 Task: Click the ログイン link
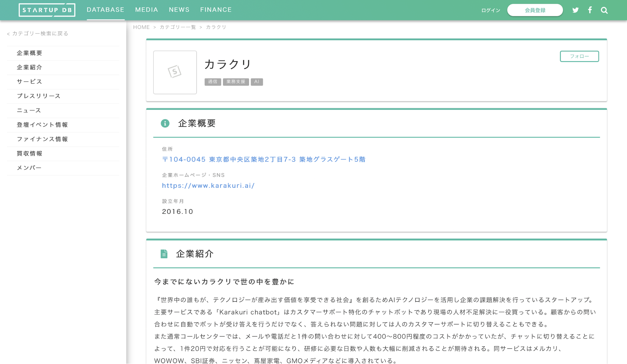pyautogui.click(x=491, y=10)
